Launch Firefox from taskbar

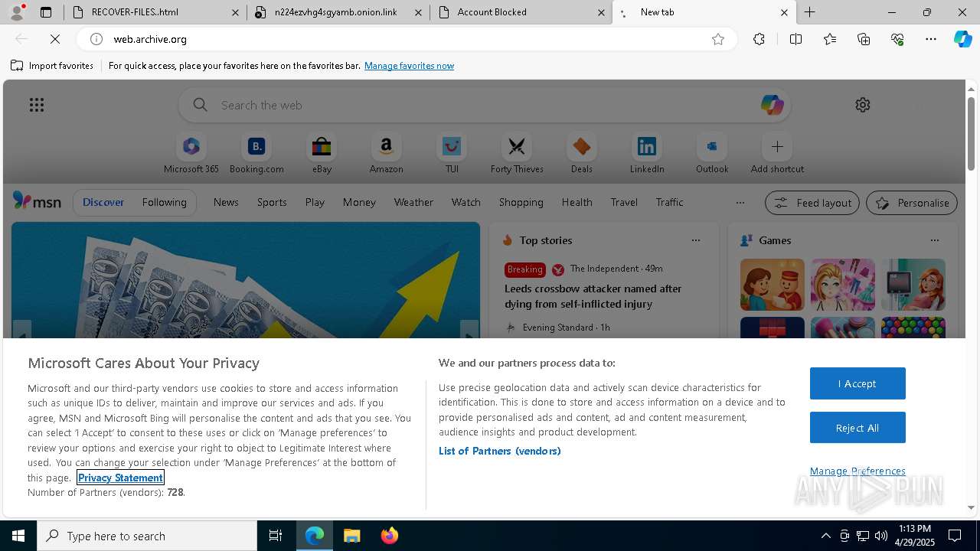(x=389, y=536)
